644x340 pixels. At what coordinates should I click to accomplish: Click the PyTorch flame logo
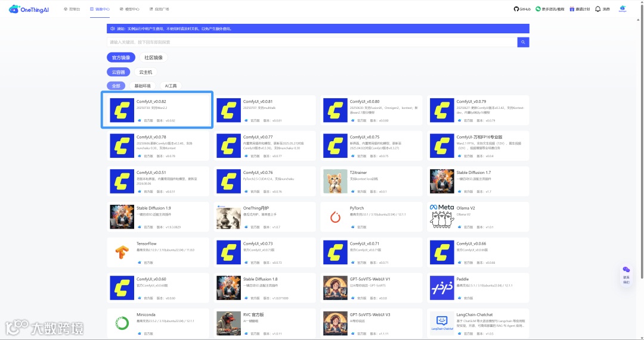coord(336,217)
